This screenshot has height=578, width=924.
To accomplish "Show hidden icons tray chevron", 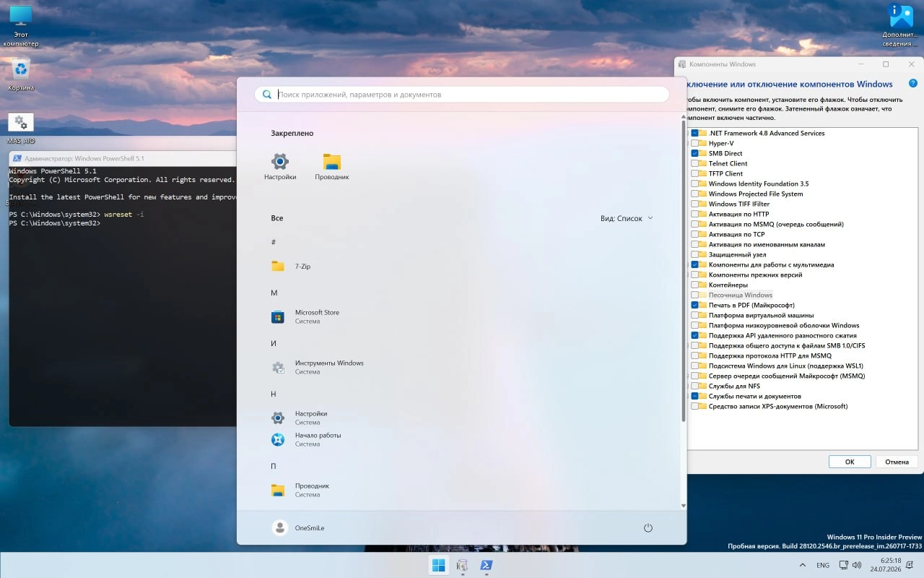I will pos(803,565).
